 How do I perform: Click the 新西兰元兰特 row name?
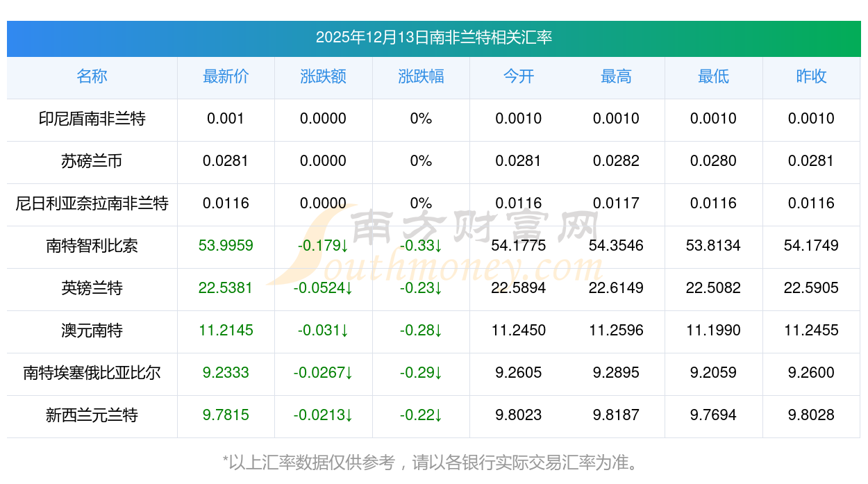(92, 415)
